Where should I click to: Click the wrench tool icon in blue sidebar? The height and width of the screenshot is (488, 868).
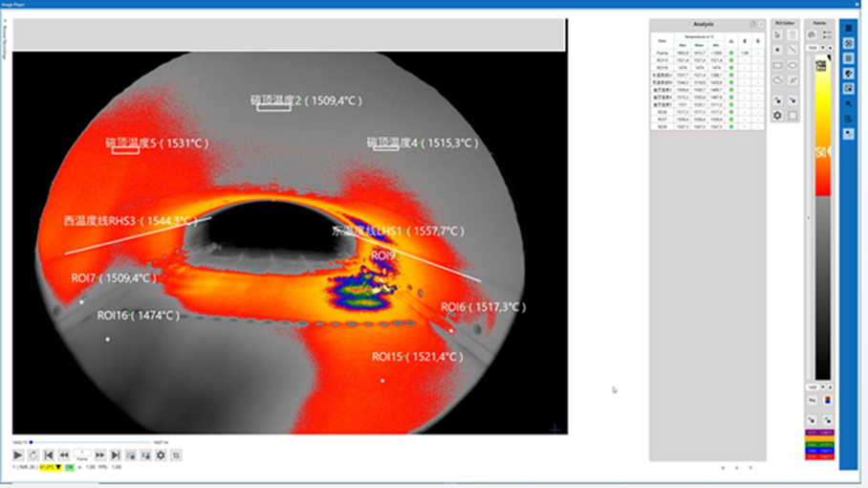click(849, 103)
